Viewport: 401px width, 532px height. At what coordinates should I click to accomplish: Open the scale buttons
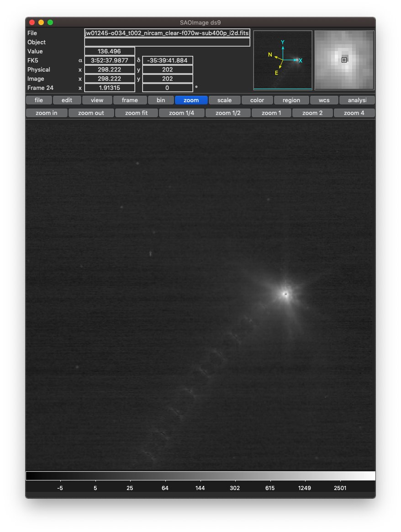tap(224, 100)
